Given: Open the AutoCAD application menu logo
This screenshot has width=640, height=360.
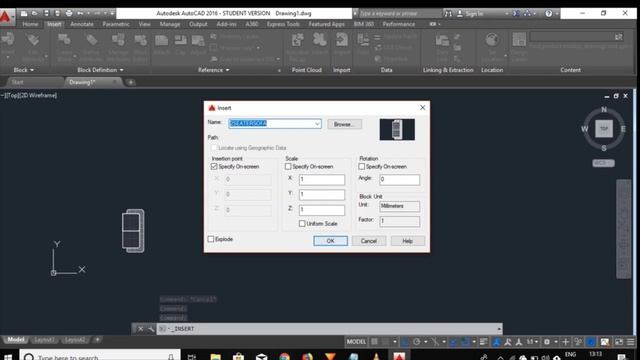Looking at the screenshot, I should coord(6,17).
